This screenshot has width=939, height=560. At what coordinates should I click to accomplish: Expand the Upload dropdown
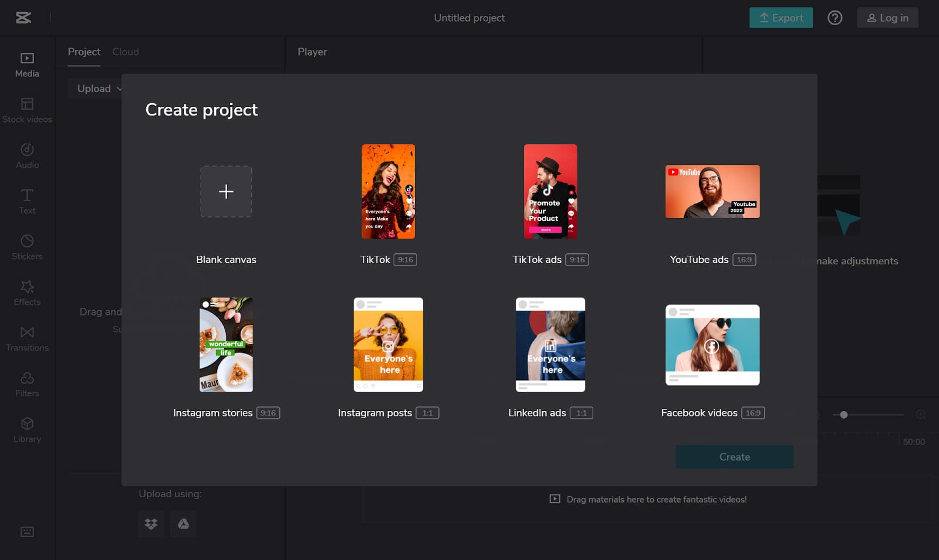coord(100,89)
